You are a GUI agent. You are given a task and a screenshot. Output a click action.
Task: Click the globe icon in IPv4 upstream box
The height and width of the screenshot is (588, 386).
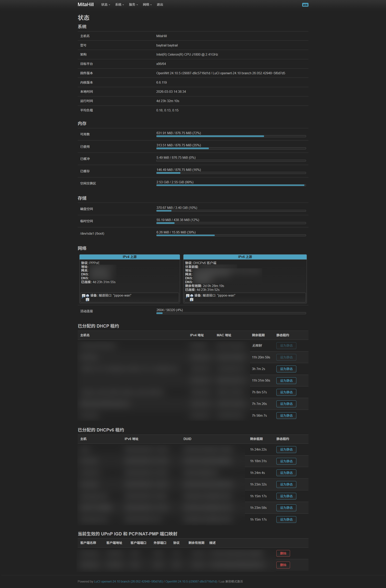coord(88,296)
